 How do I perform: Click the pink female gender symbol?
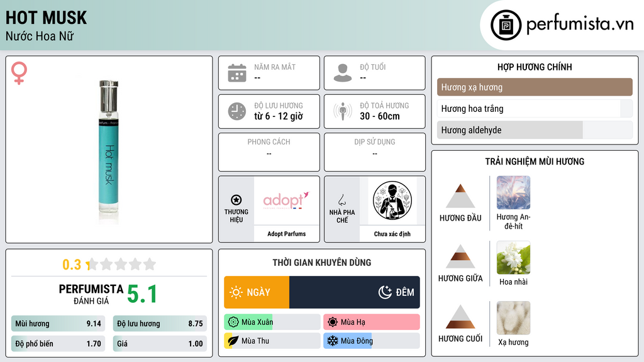coord(19,73)
